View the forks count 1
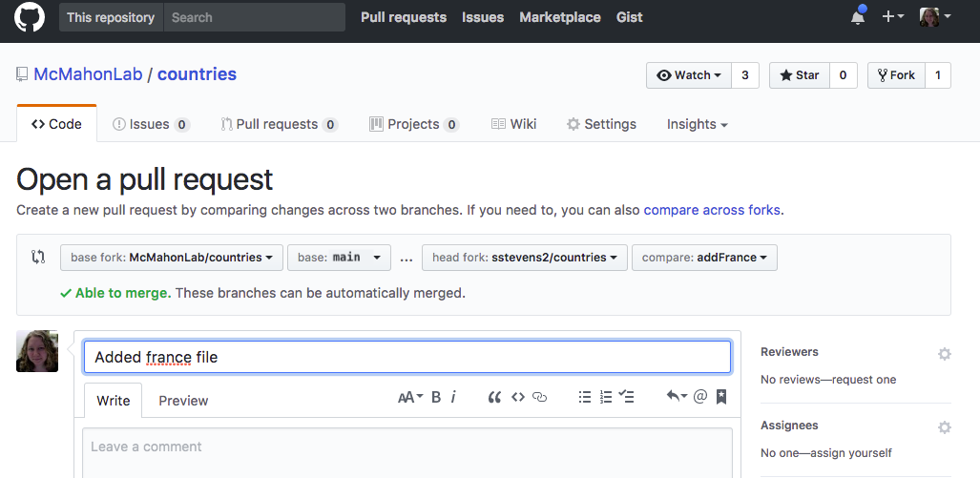980x478 pixels. (x=937, y=75)
